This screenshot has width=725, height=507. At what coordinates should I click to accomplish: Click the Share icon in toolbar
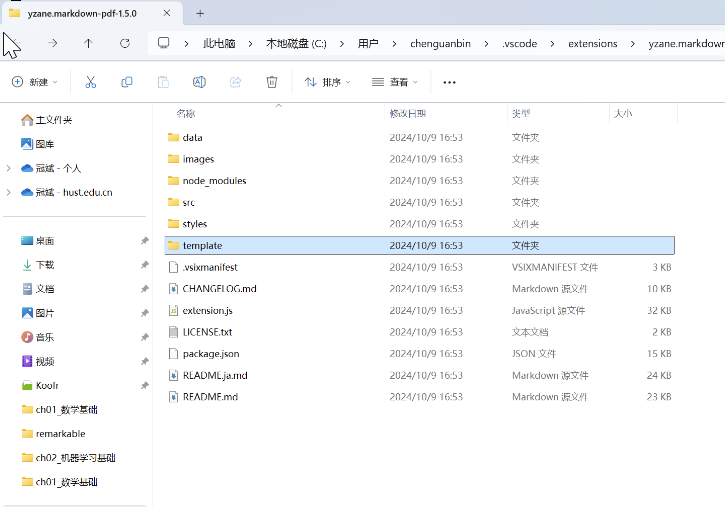tap(236, 82)
